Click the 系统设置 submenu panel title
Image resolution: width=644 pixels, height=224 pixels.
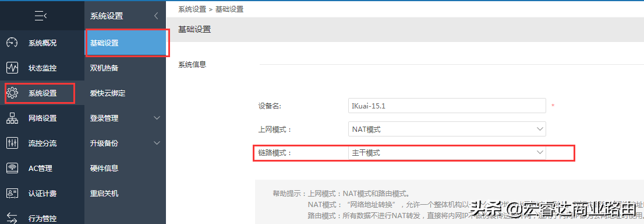[107, 16]
